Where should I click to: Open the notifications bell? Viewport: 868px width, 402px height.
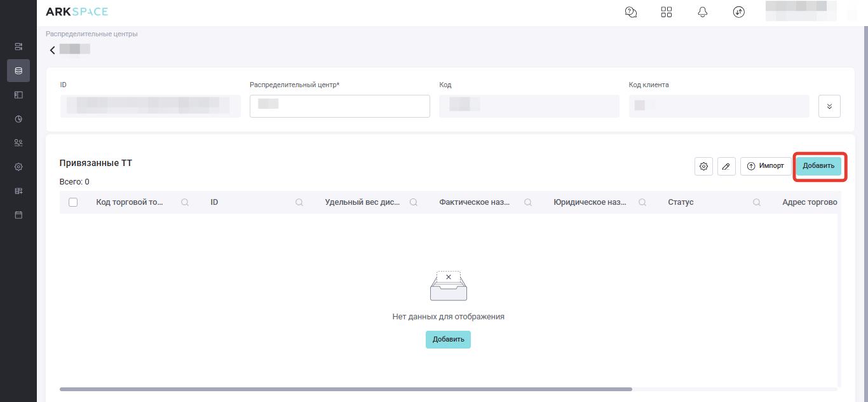pyautogui.click(x=703, y=12)
